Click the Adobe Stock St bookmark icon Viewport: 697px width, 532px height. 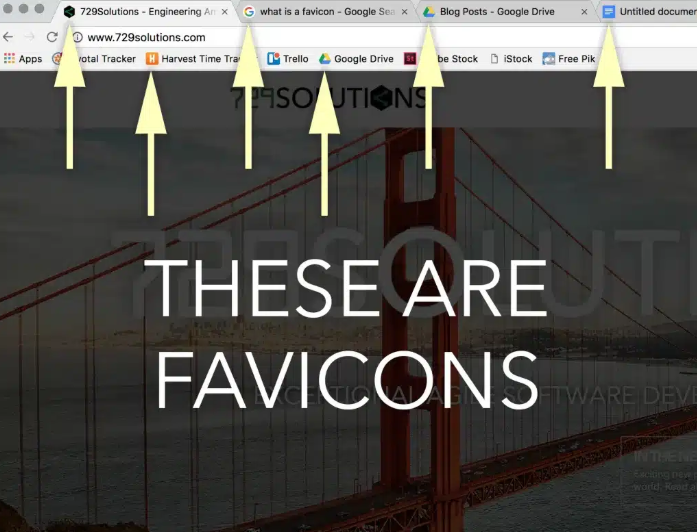[x=410, y=58]
